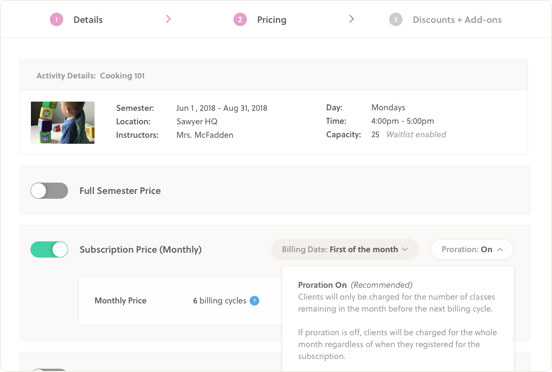The width and height of the screenshot is (552, 372).
Task: Click the Mondays day value
Action: tap(388, 107)
